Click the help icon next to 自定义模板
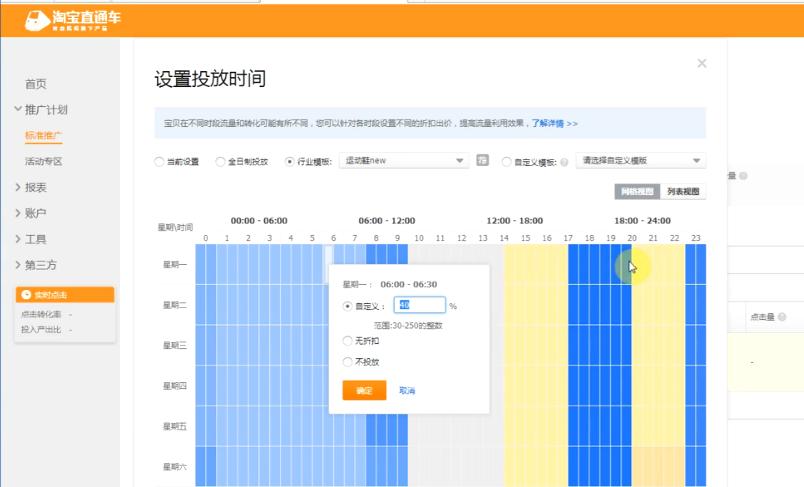The width and height of the screenshot is (804, 487). click(564, 162)
